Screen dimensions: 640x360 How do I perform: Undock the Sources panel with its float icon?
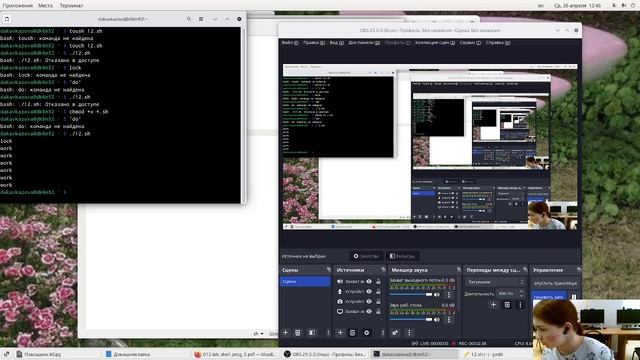click(383, 269)
